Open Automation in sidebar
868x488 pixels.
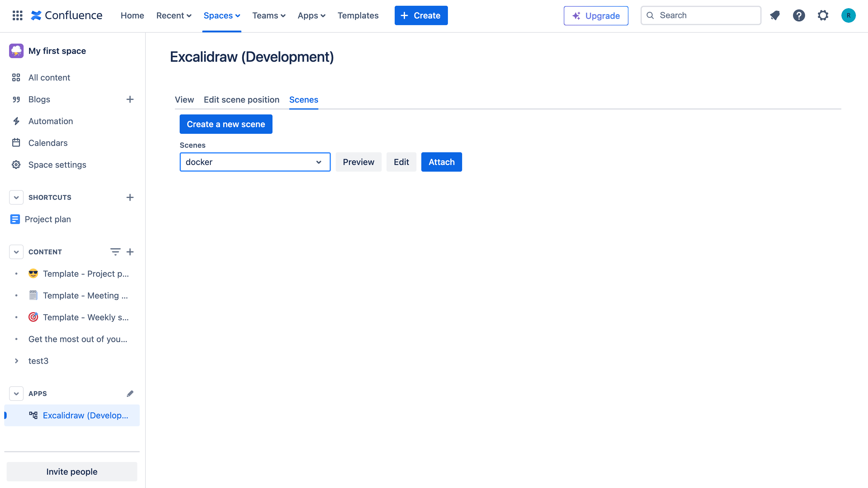coord(72,121)
